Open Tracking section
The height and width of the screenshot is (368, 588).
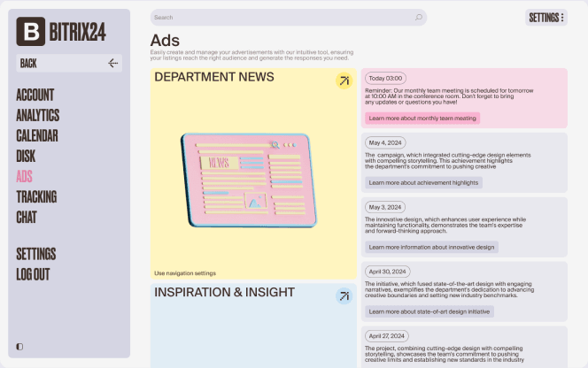(36, 196)
